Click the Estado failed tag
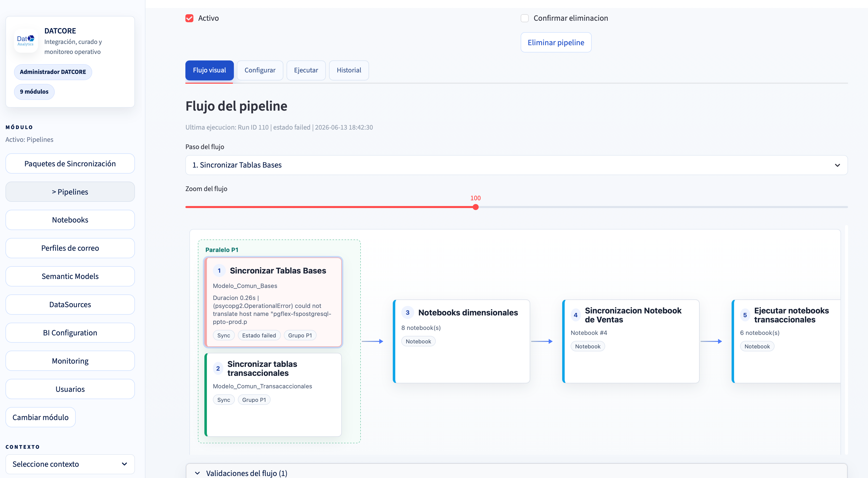This screenshot has height=478, width=868. point(259,335)
